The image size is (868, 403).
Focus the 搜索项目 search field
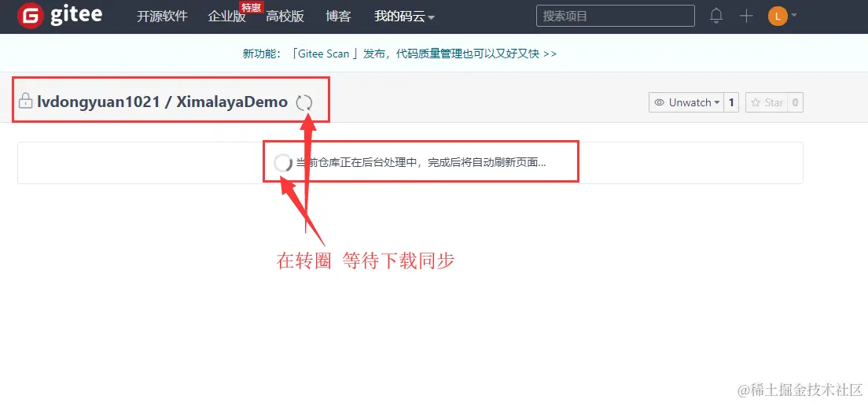615,16
